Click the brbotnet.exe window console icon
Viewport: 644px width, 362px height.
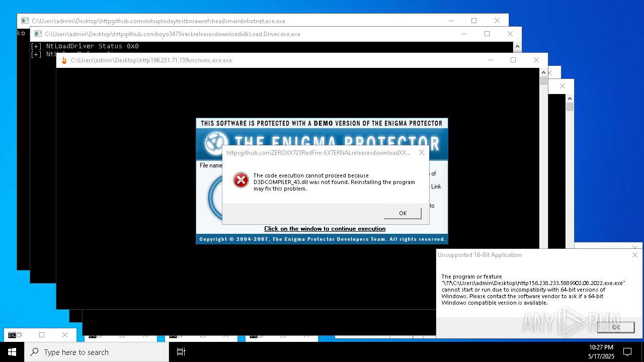[25, 21]
